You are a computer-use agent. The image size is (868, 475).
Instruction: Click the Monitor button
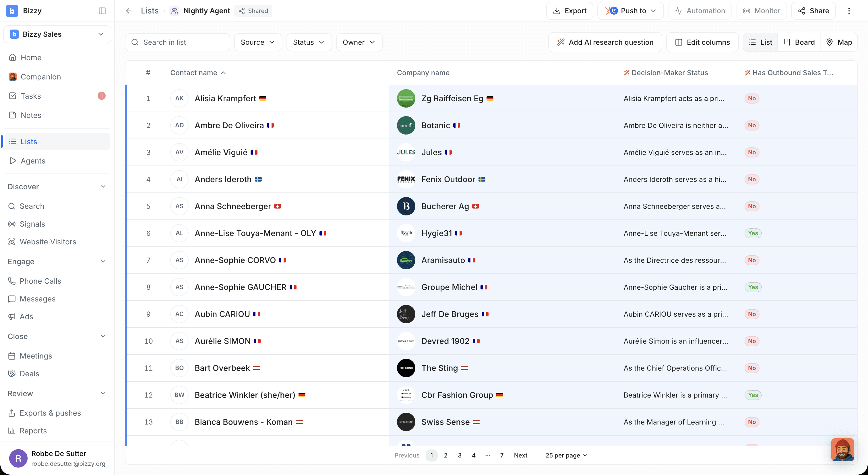(762, 11)
